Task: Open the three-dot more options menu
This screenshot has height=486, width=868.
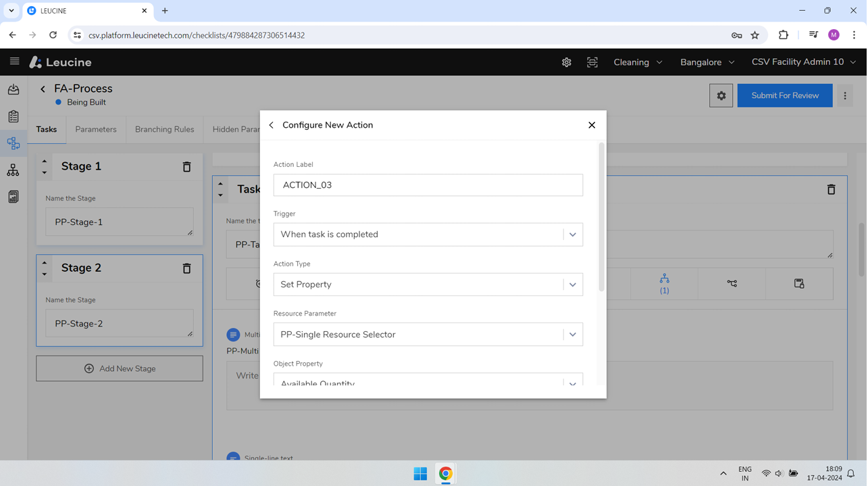Action: click(844, 95)
